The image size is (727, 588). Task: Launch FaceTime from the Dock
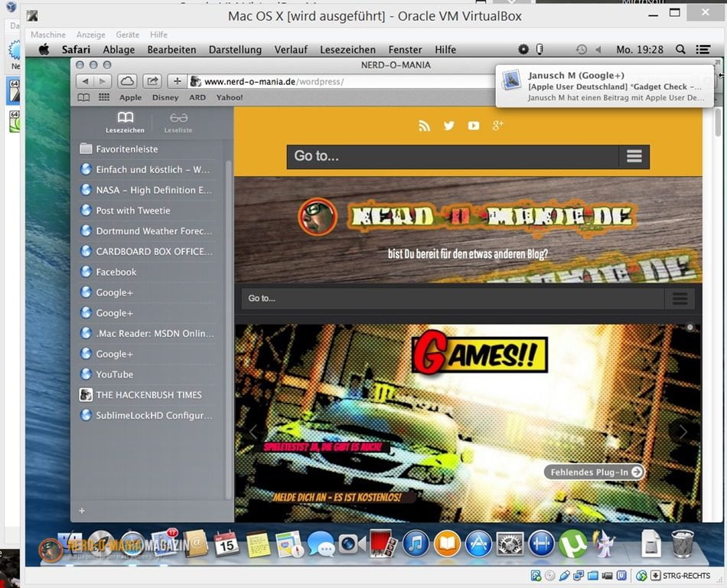[x=352, y=544]
